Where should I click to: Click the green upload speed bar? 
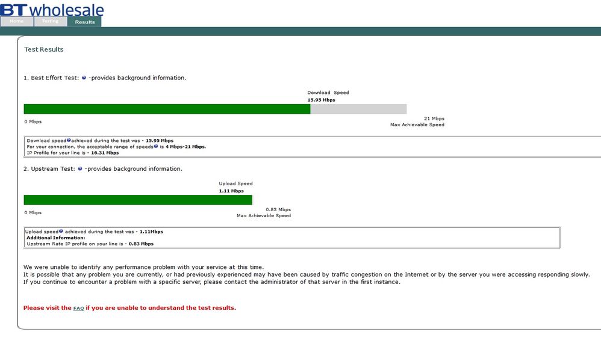(x=138, y=200)
